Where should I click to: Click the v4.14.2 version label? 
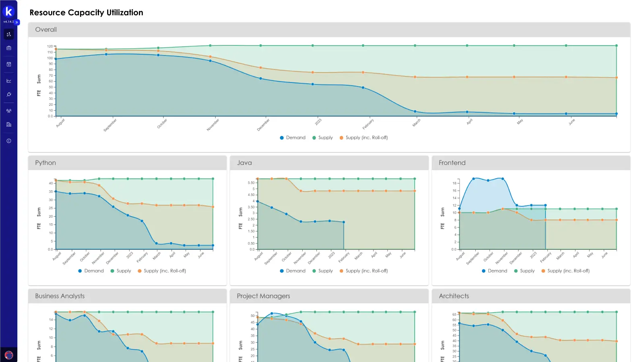(8, 22)
